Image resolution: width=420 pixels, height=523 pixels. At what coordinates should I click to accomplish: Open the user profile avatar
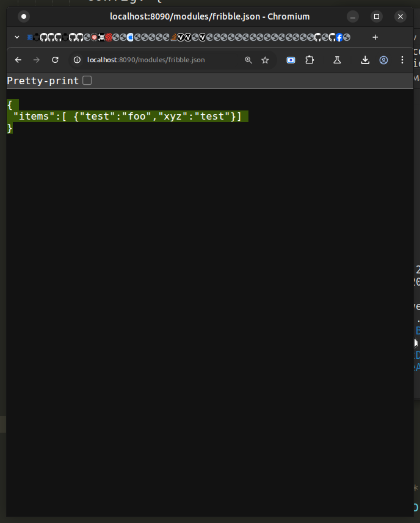point(383,60)
